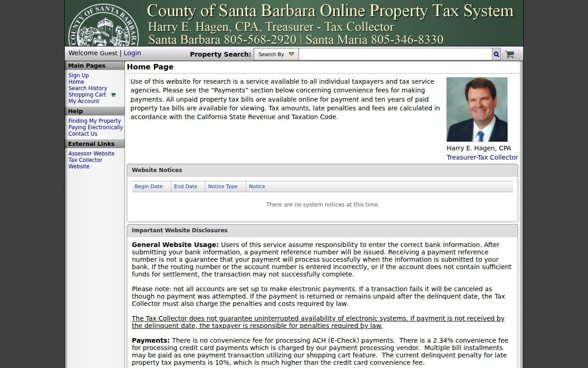Open Contact Us link
Image resolution: width=588 pixels, height=368 pixels.
83,134
